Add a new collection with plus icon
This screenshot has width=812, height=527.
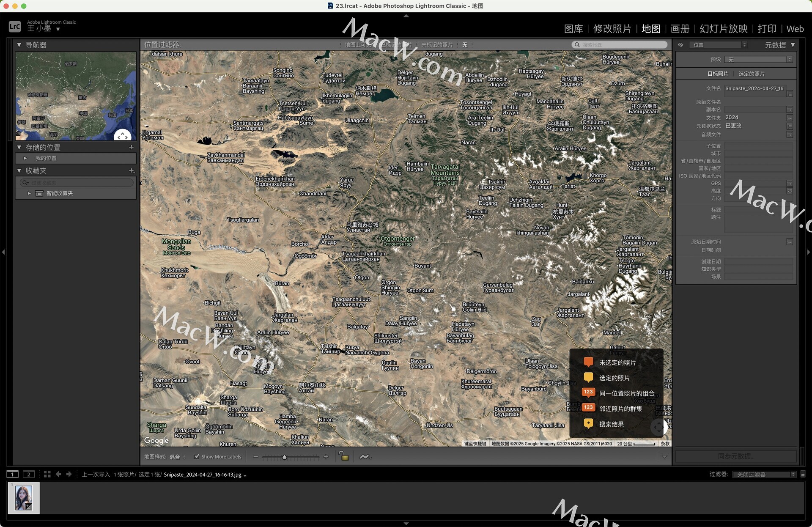tap(132, 170)
